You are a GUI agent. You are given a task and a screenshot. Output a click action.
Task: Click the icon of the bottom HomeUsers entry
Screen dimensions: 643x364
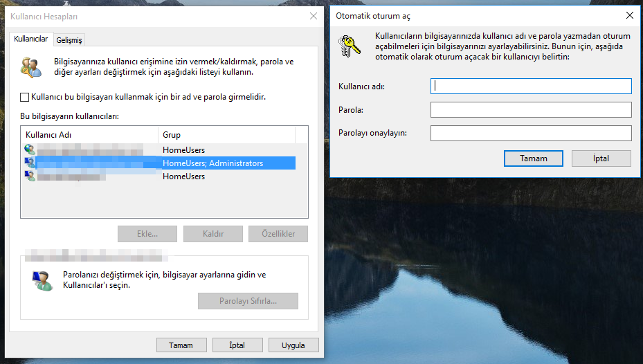pos(30,176)
